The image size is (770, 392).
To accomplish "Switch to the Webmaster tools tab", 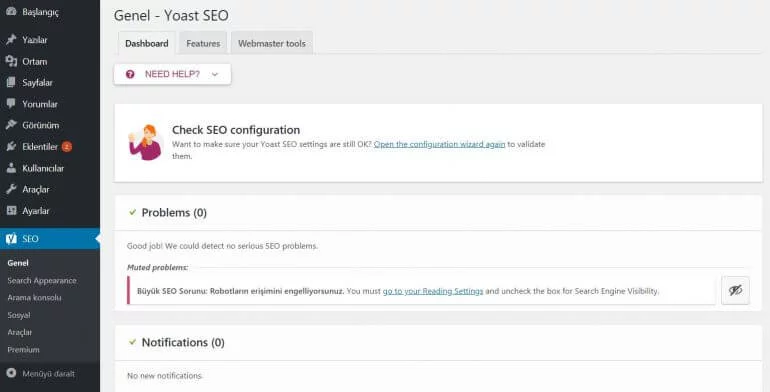I will (x=272, y=43).
